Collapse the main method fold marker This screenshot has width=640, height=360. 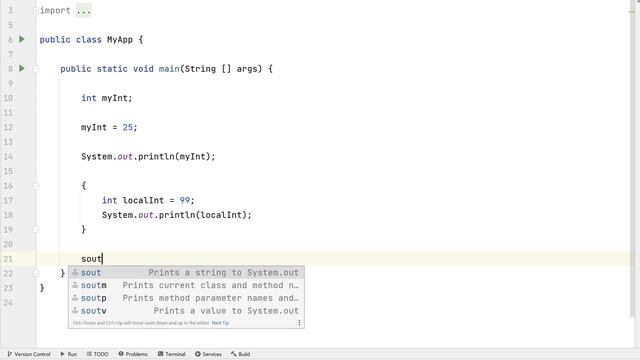click(x=36, y=69)
